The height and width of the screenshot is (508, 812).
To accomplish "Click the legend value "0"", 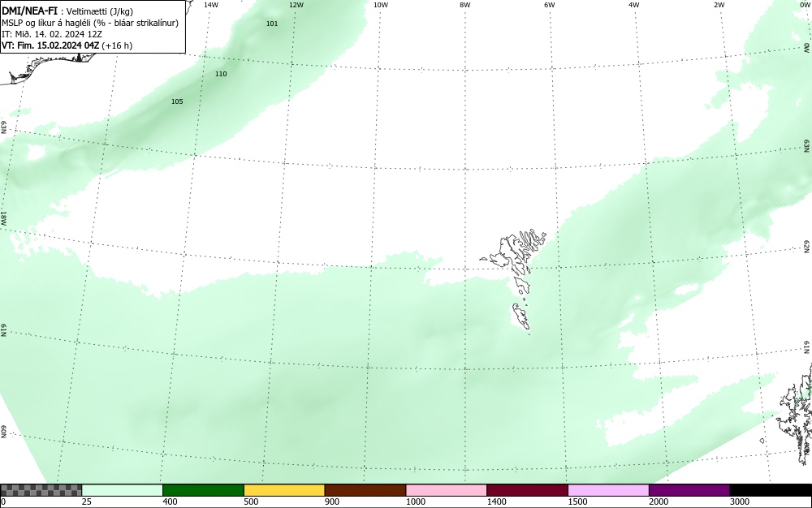I will [3, 502].
